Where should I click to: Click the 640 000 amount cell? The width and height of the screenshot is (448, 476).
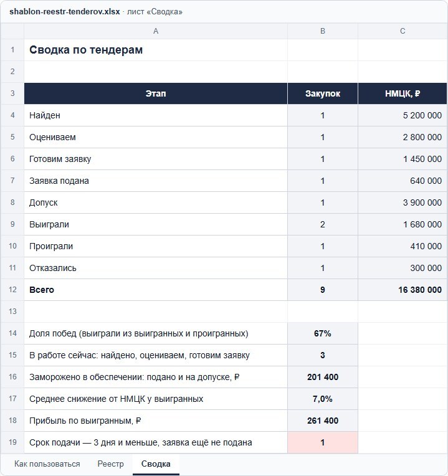pos(403,181)
